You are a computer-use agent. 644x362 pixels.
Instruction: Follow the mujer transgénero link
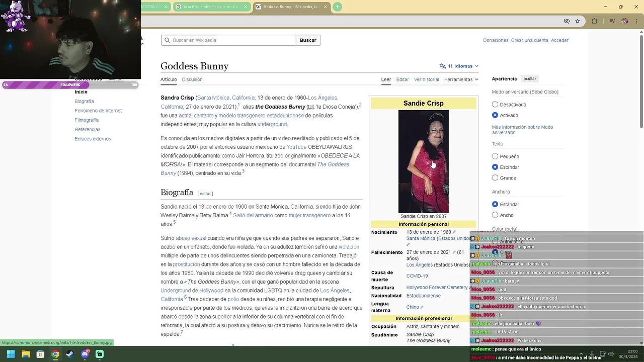tap(309, 215)
